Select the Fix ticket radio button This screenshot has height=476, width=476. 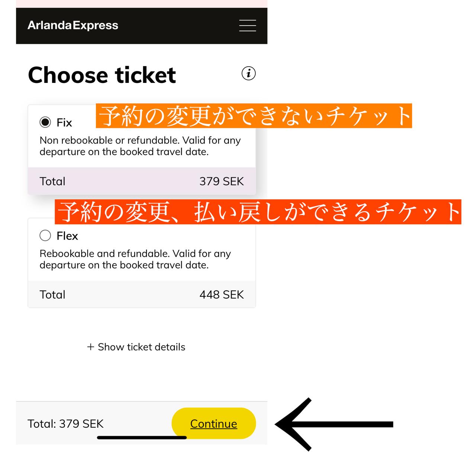(x=45, y=122)
